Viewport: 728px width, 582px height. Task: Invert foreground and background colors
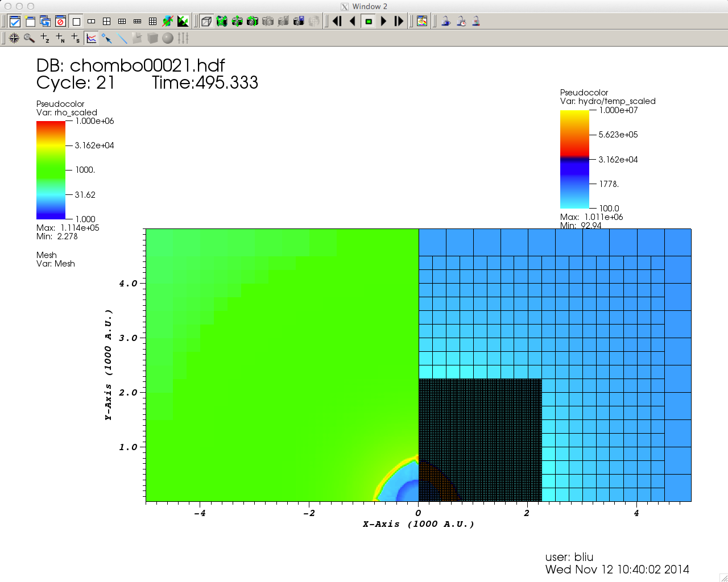click(183, 22)
